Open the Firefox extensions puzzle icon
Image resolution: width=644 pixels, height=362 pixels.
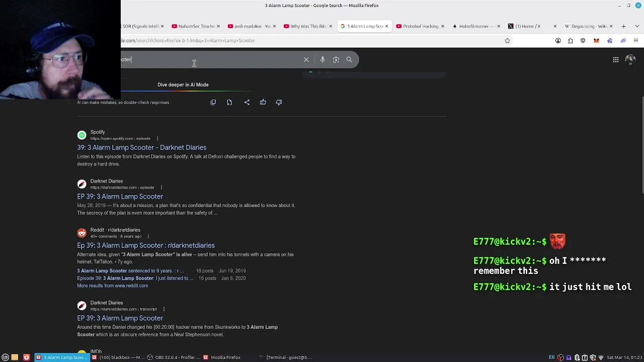coord(571,40)
